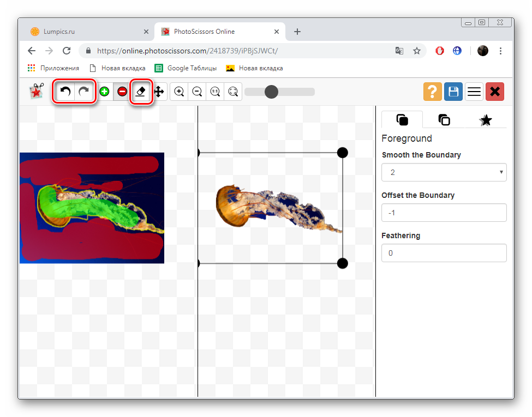
Task: Click the Offset the Boundary field
Action: click(x=444, y=213)
